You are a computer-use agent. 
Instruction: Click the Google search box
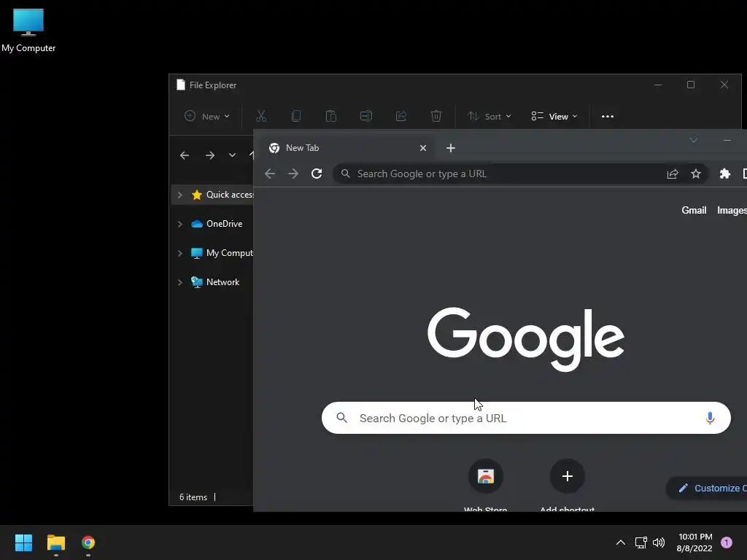526,418
